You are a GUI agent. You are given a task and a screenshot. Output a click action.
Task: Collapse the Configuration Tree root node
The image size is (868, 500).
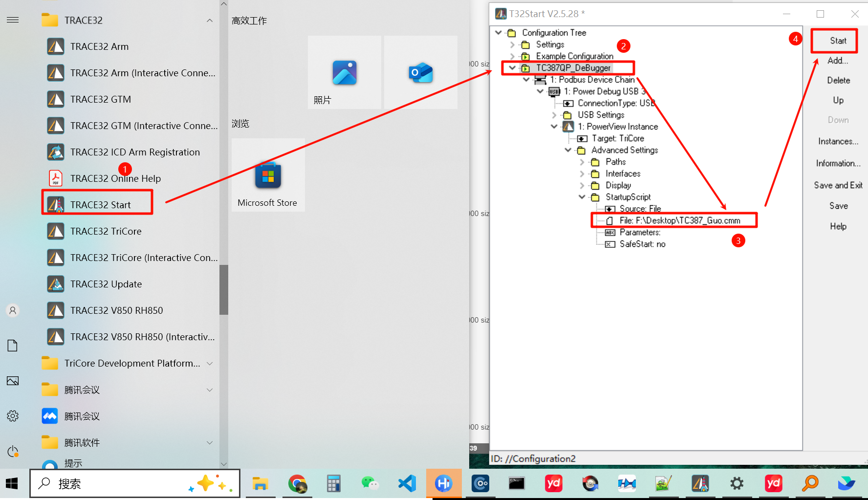pos(499,33)
